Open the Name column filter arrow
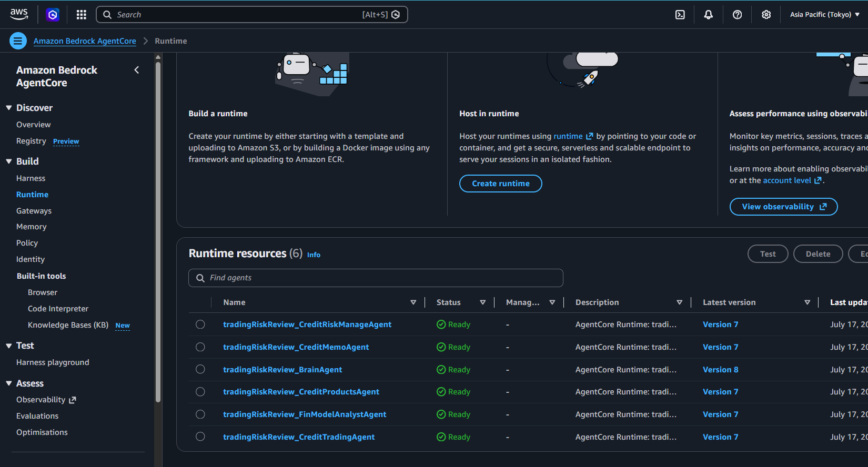Screen dimensions: 868x467 [413, 302]
